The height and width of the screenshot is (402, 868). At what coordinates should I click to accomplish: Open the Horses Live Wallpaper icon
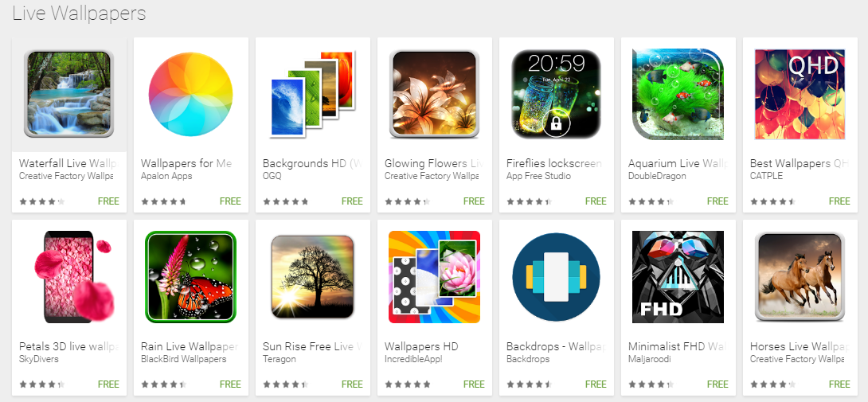pyautogui.click(x=800, y=276)
